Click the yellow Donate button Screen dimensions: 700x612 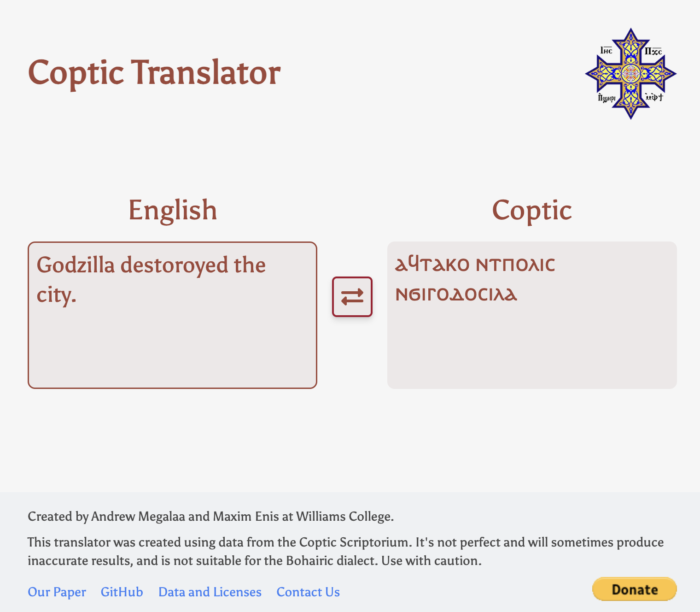pos(634,589)
